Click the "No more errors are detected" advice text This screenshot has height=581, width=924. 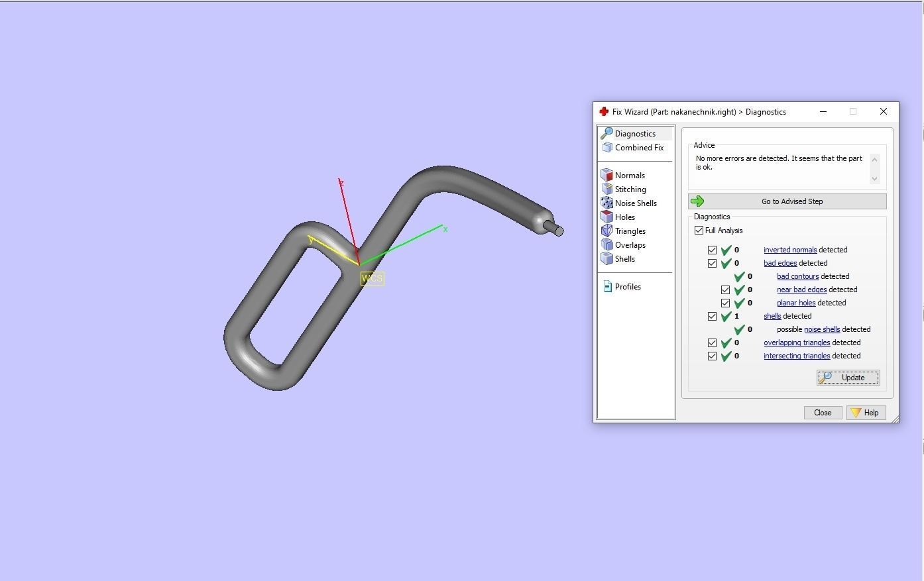click(x=779, y=163)
